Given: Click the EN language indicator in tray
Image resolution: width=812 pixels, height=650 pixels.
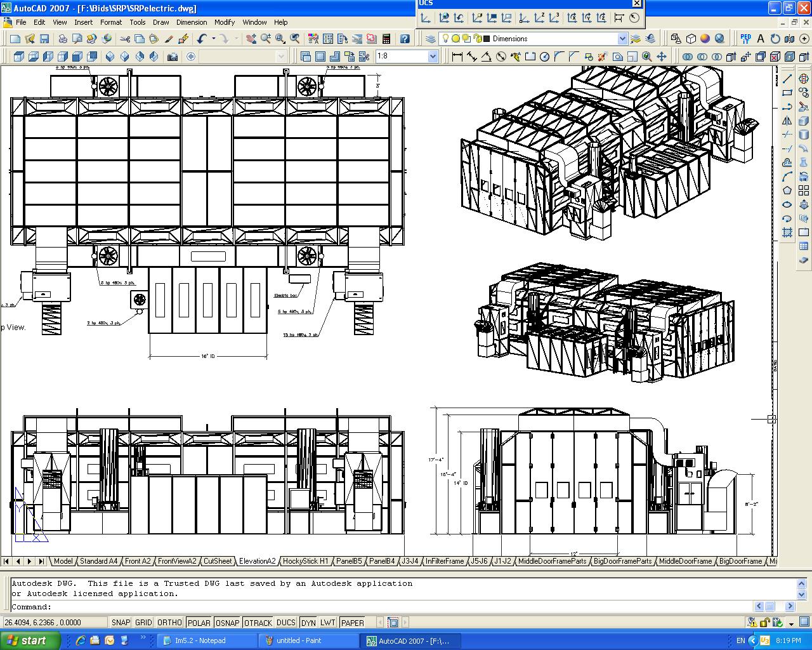Looking at the screenshot, I should pyautogui.click(x=740, y=640).
